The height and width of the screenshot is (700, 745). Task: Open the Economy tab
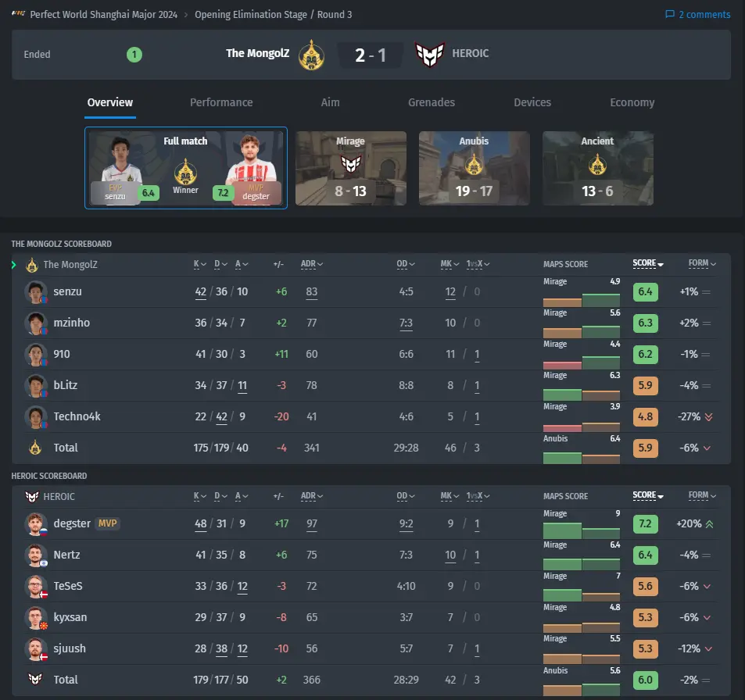tap(632, 102)
